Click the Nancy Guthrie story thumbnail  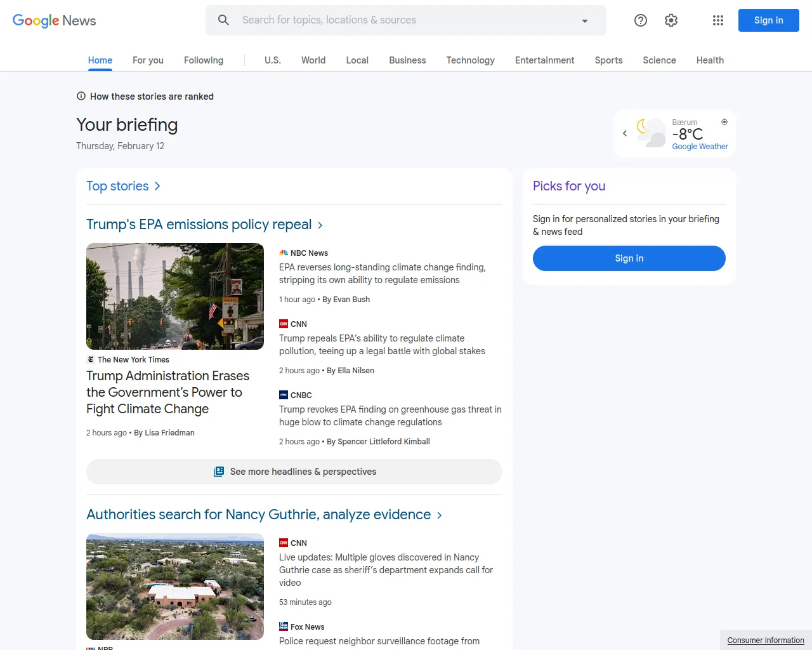click(x=175, y=586)
